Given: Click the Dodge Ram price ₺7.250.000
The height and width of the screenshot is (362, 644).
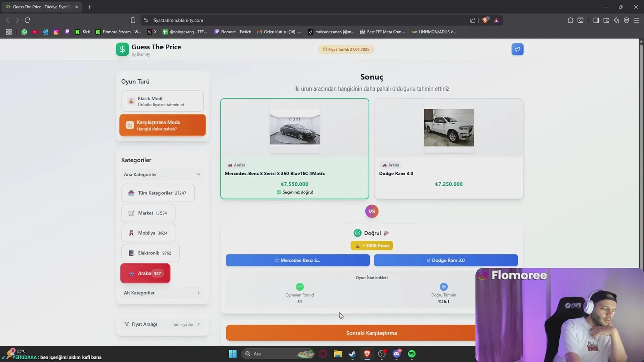Looking at the screenshot, I should coord(449,184).
